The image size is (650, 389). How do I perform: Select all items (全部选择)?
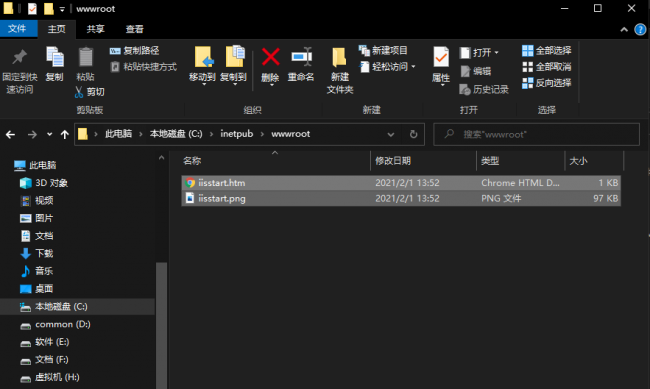pyautogui.click(x=547, y=51)
